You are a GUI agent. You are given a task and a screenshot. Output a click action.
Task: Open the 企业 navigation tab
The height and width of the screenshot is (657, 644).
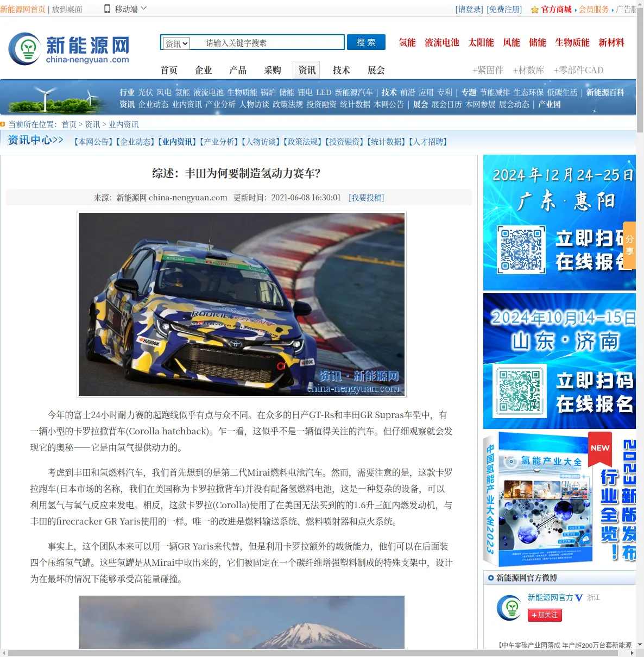(x=204, y=70)
